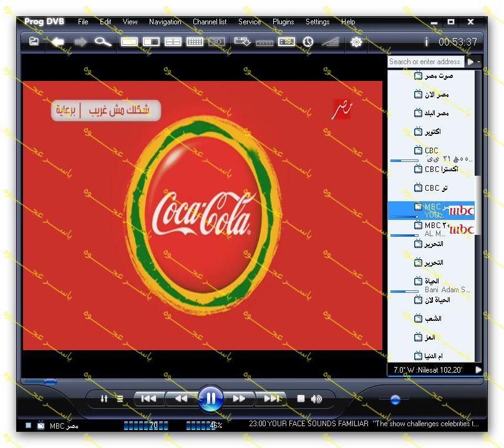Open the clock scheduler icon
This screenshot has height=448, width=504.
[308, 42]
